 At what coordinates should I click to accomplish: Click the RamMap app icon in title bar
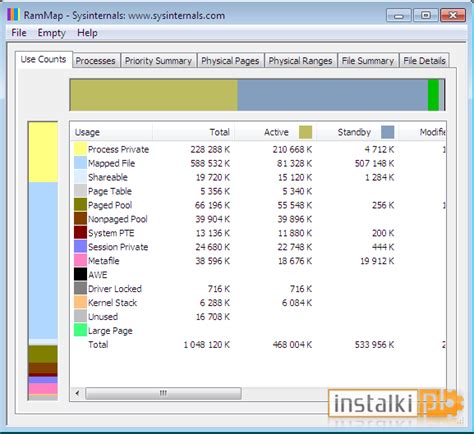[x=13, y=15]
